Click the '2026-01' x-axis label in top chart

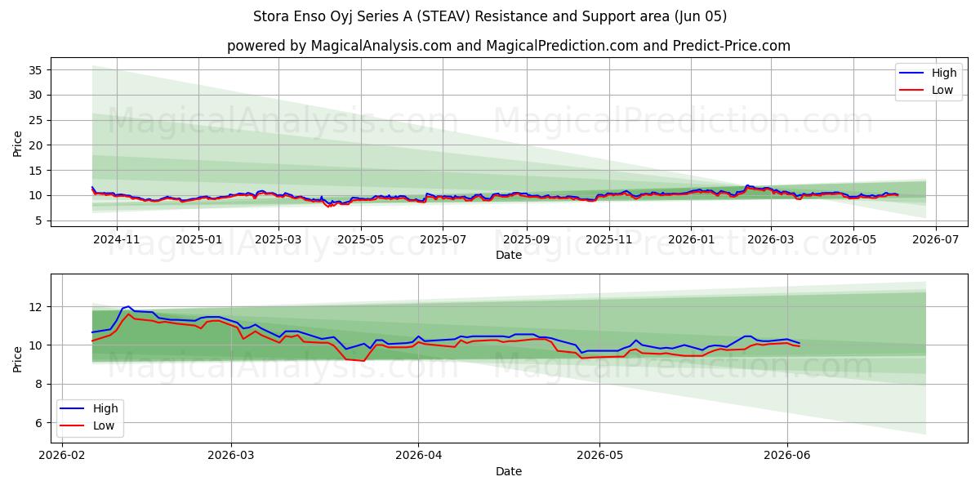[691, 240]
